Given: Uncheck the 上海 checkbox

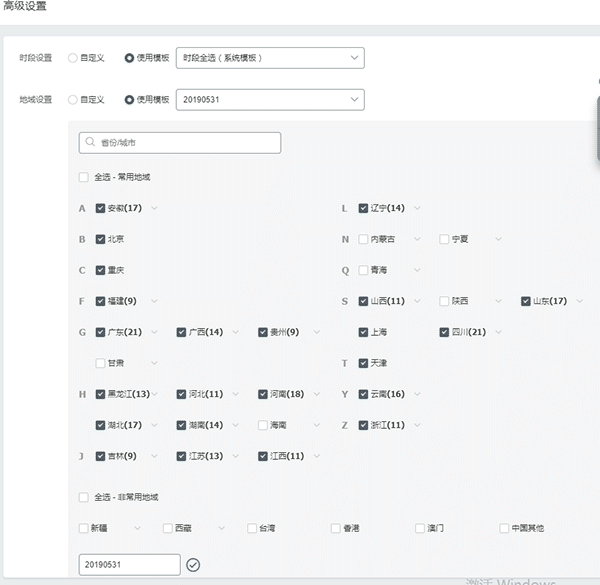Looking at the screenshot, I should (364, 332).
